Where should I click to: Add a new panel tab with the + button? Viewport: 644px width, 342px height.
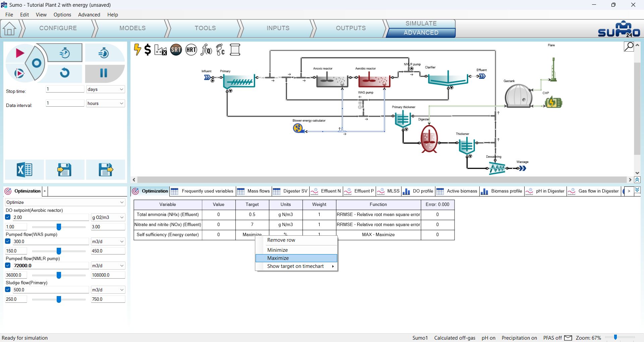coord(45,191)
